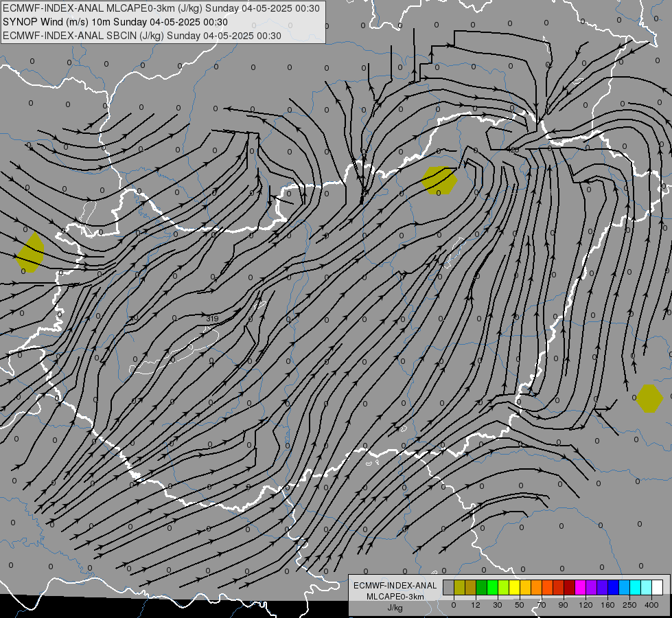This screenshot has height=618, width=672.
Task: Click the cyan legend swatch
Action: click(635, 587)
